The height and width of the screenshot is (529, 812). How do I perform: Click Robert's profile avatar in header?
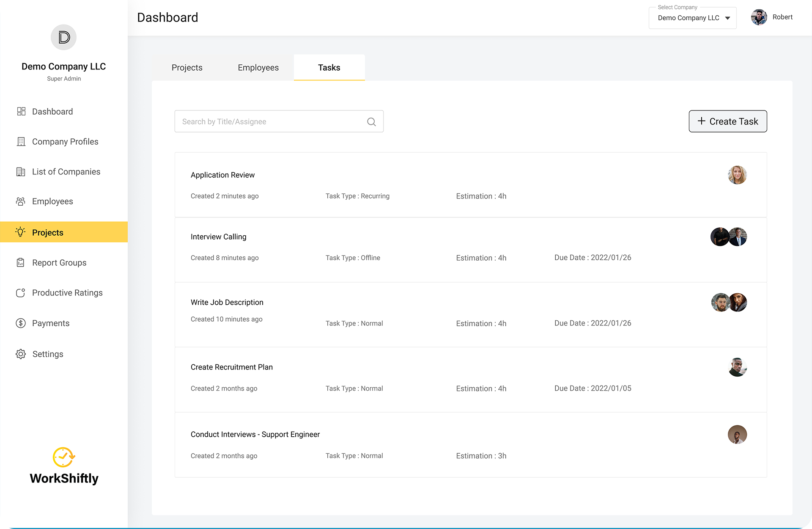click(759, 17)
